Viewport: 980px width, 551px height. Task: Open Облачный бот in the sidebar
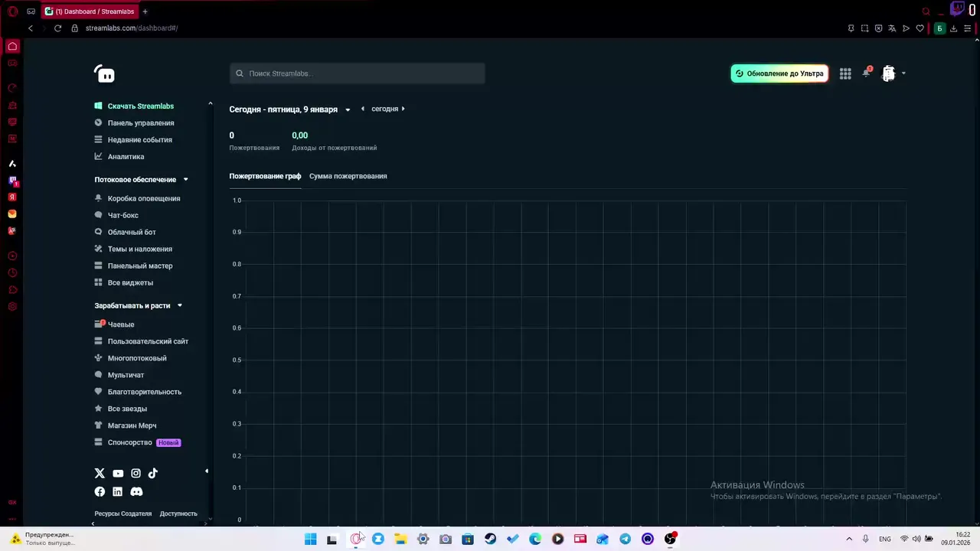click(x=125, y=233)
